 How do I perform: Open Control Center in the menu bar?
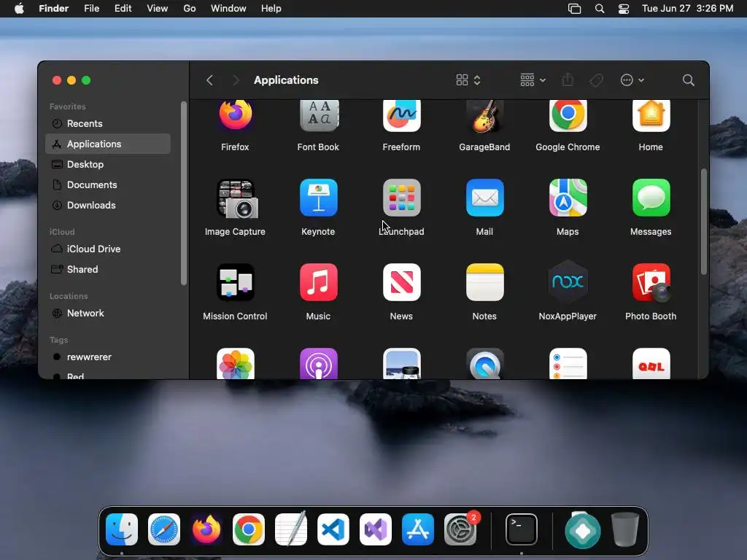[624, 9]
